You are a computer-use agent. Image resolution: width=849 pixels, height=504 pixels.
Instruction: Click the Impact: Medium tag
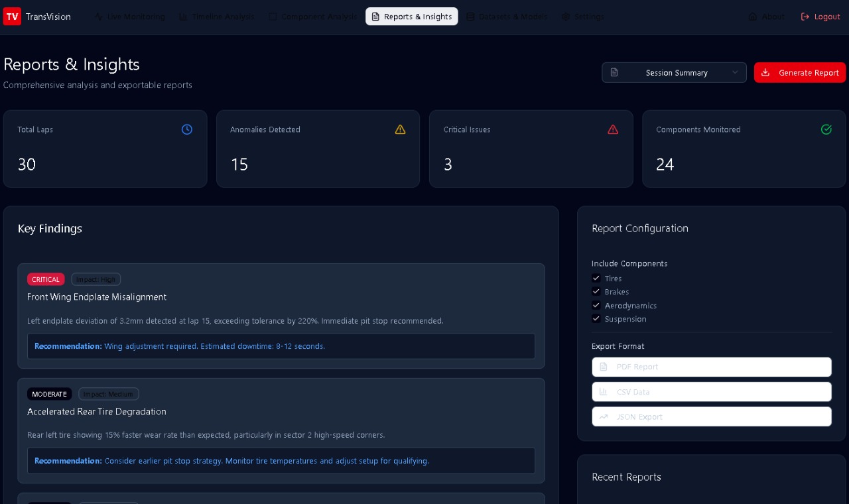point(109,394)
